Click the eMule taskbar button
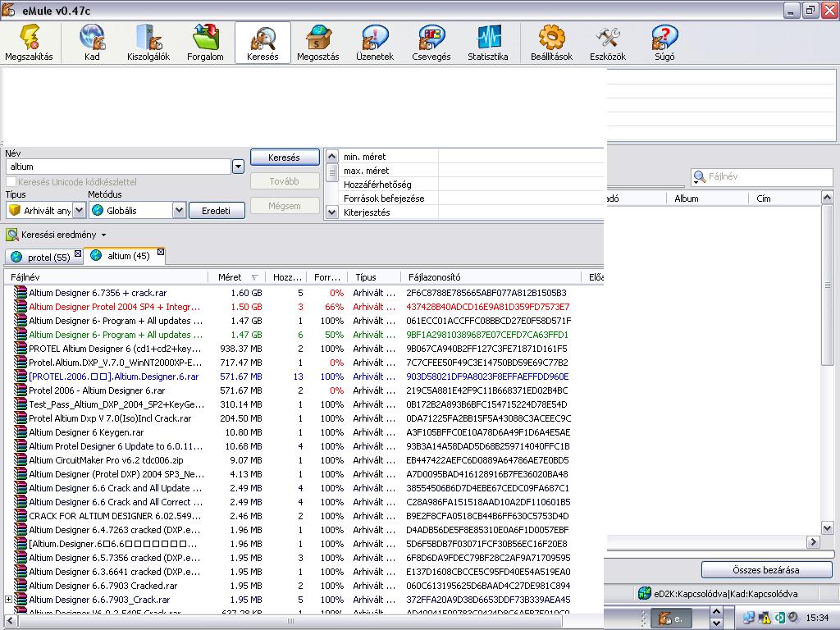Screen dimensions: 840x630 coord(671,619)
